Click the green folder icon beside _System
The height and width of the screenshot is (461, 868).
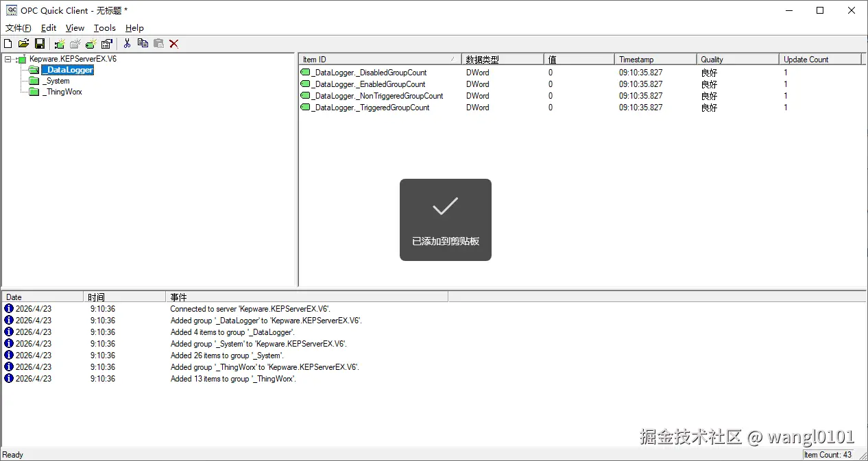coord(34,81)
